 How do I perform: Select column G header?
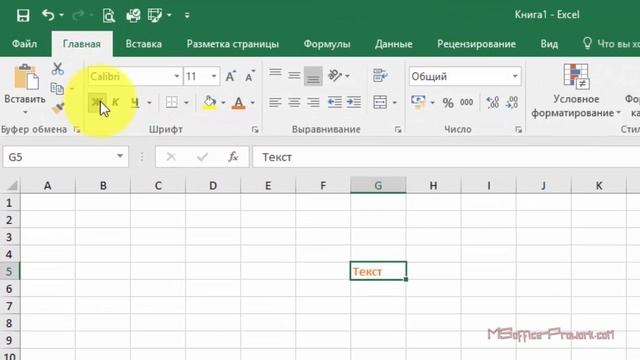coord(378,185)
